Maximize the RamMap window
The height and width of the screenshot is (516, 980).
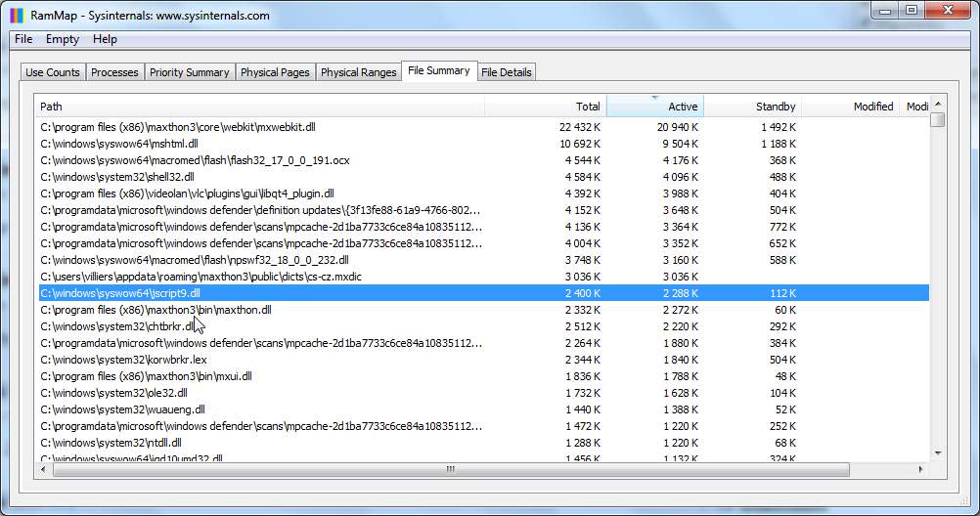(912, 10)
